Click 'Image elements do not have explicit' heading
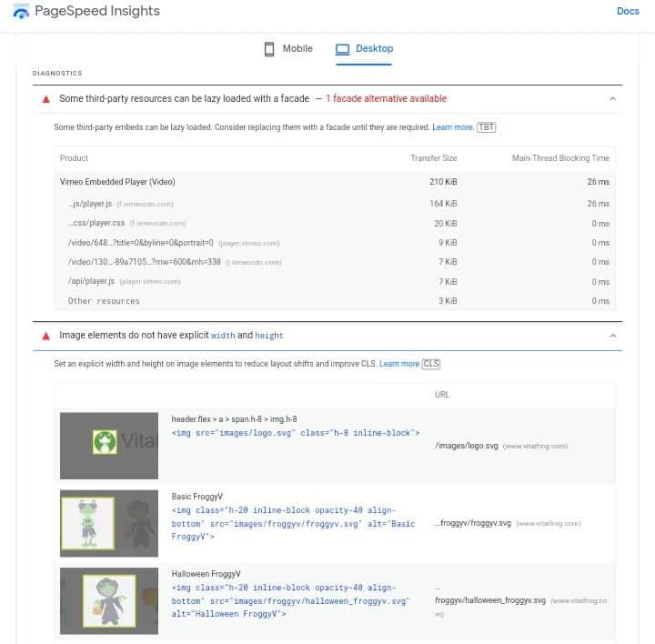Image resolution: width=655 pixels, height=644 pixels. [x=134, y=336]
